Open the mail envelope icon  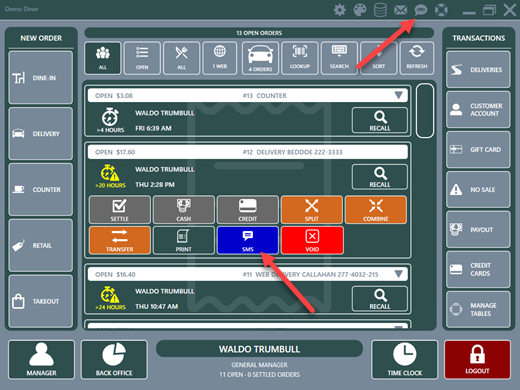(x=400, y=10)
